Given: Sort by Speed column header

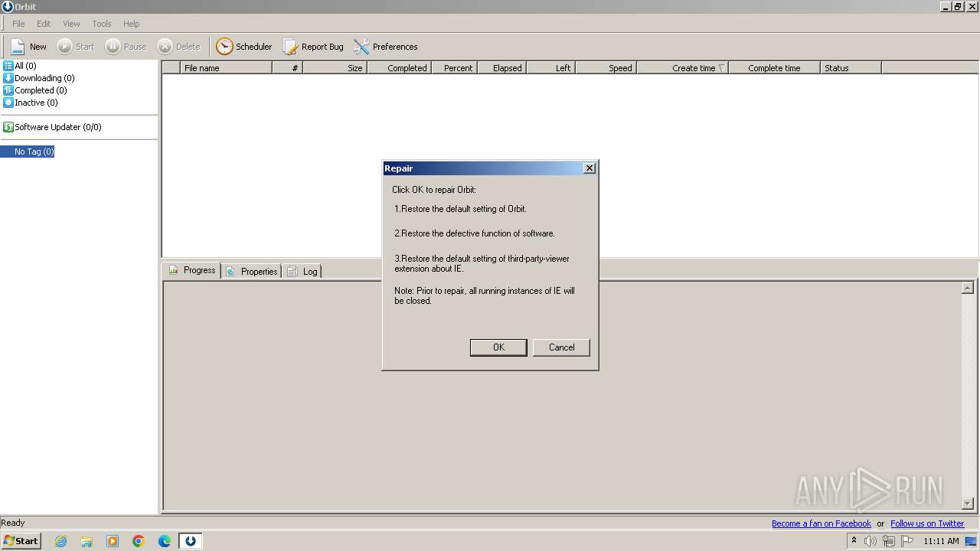Looking at the screenshot, I should [x=606, y=68].
